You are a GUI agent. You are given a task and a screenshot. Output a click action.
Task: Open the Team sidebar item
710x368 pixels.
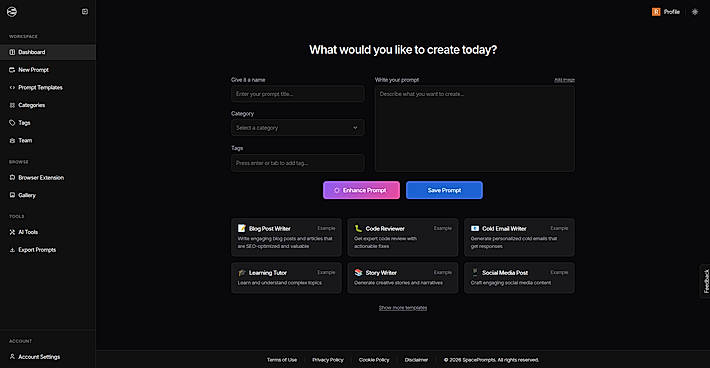pyautogui.click(x=48, y=140)
